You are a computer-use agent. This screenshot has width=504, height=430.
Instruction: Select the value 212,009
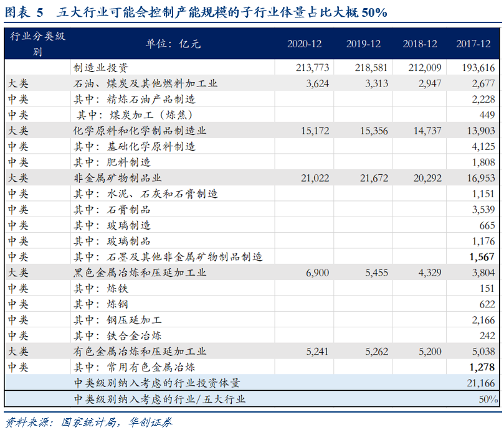(425, 67)
